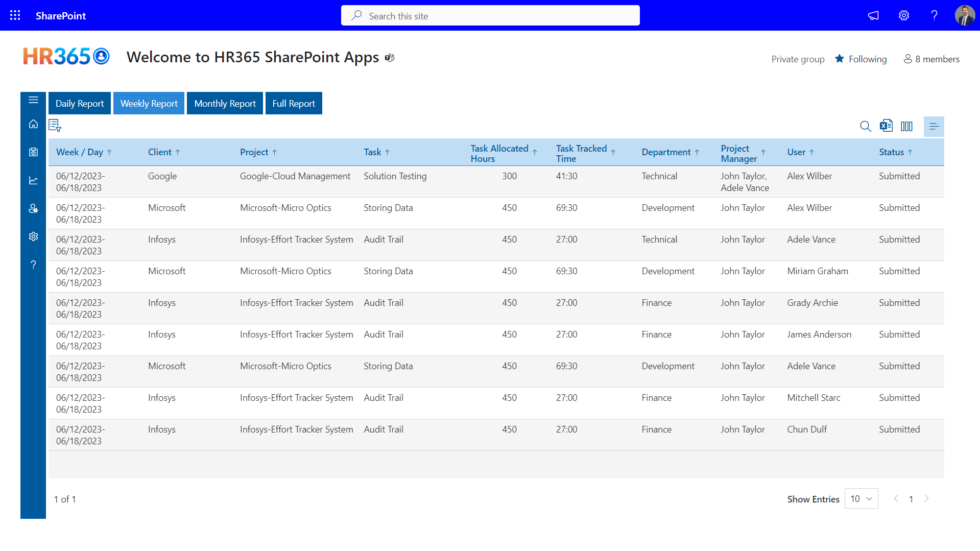Focus the Search this site box
The height and width of the screenshot is (551, 980).
490,15
